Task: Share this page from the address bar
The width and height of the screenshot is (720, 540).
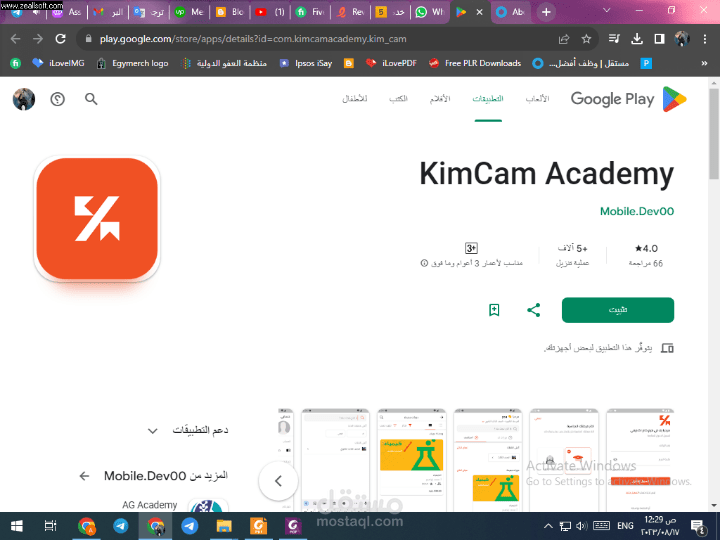Action: point(564,39)
